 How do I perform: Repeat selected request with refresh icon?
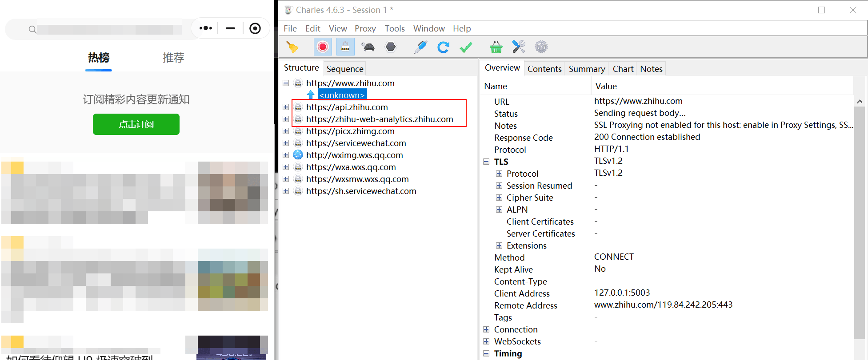click(443, 47)
